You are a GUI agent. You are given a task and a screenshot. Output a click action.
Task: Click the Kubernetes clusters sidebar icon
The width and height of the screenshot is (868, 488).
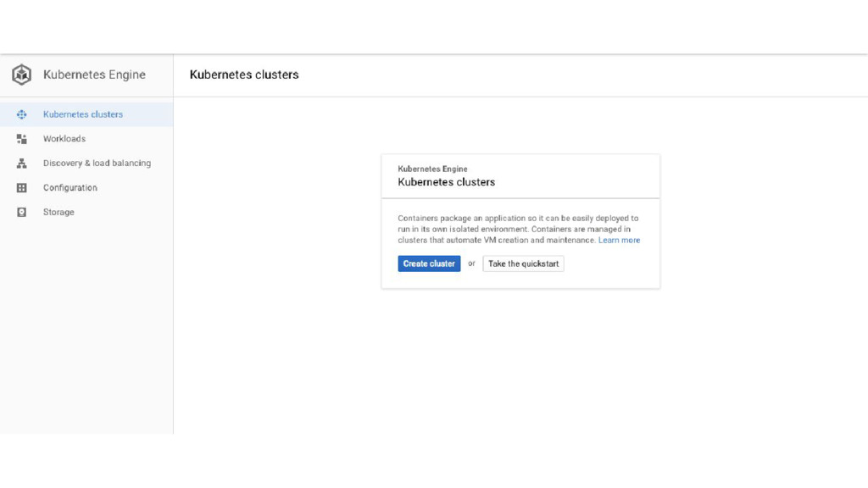(x=21, y=114)
